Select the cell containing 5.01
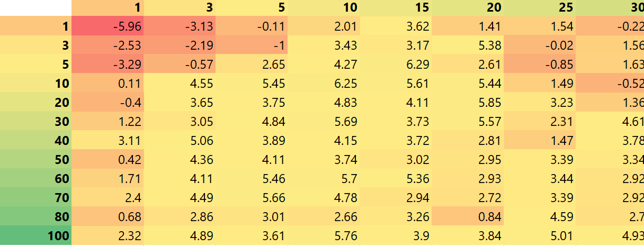This screenshot has width=644, height=246. 540,235
